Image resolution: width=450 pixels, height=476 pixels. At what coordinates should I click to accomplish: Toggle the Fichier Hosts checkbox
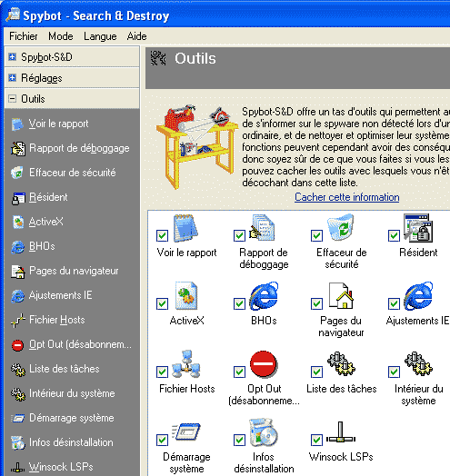click(x=162, y=372)
